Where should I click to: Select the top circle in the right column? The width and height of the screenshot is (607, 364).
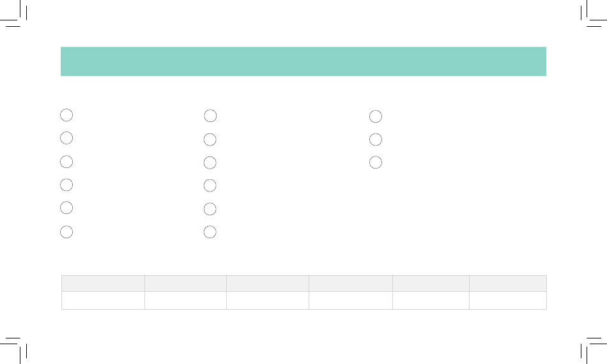[x=376, y=116]
